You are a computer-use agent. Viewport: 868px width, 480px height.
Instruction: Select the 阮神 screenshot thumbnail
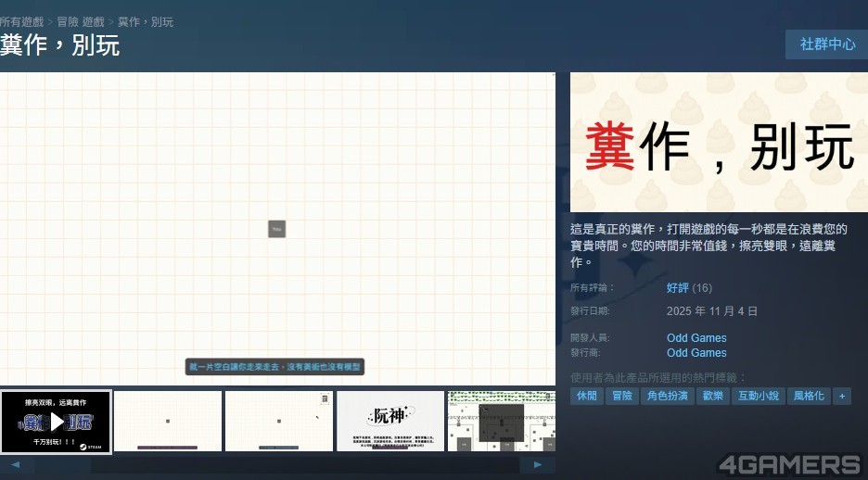point(389,422)
